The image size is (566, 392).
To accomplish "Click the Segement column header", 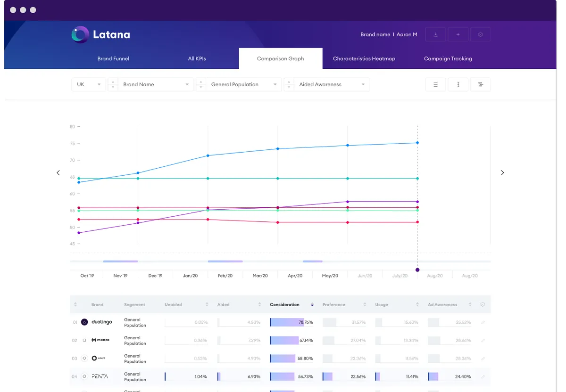I will (x=135, y=305).
